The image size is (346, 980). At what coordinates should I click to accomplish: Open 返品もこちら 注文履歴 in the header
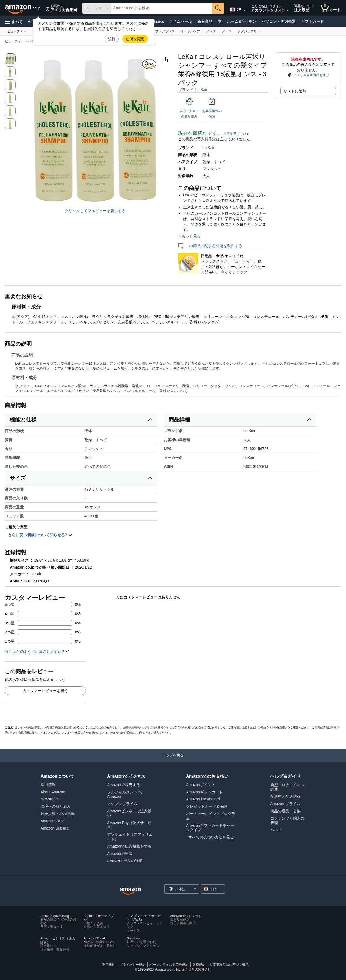tap(303, 8)
